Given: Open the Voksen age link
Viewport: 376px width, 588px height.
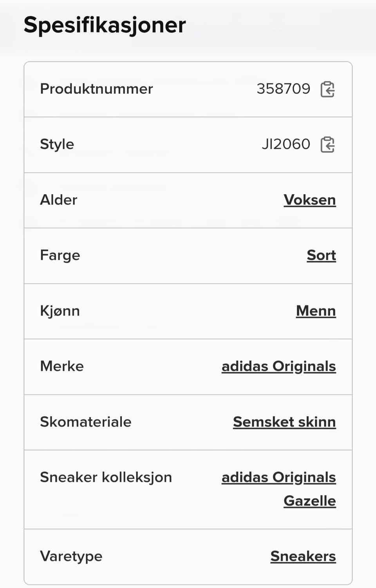Looking at the screenshot, I should tap(309, 200).
